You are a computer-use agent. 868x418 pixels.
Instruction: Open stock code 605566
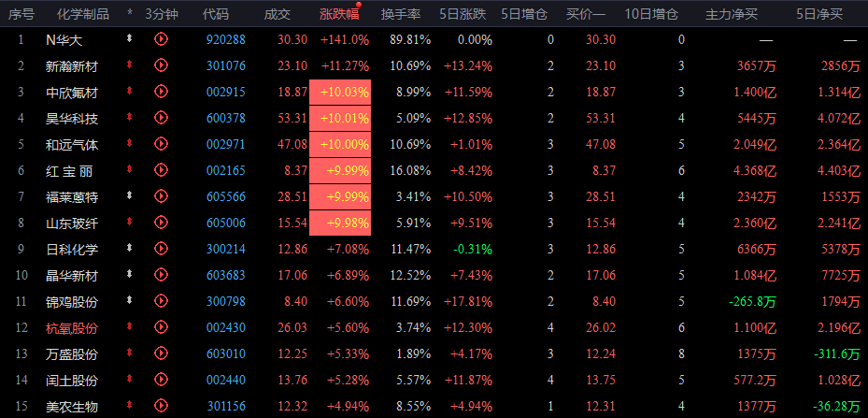tap(226, 196)
